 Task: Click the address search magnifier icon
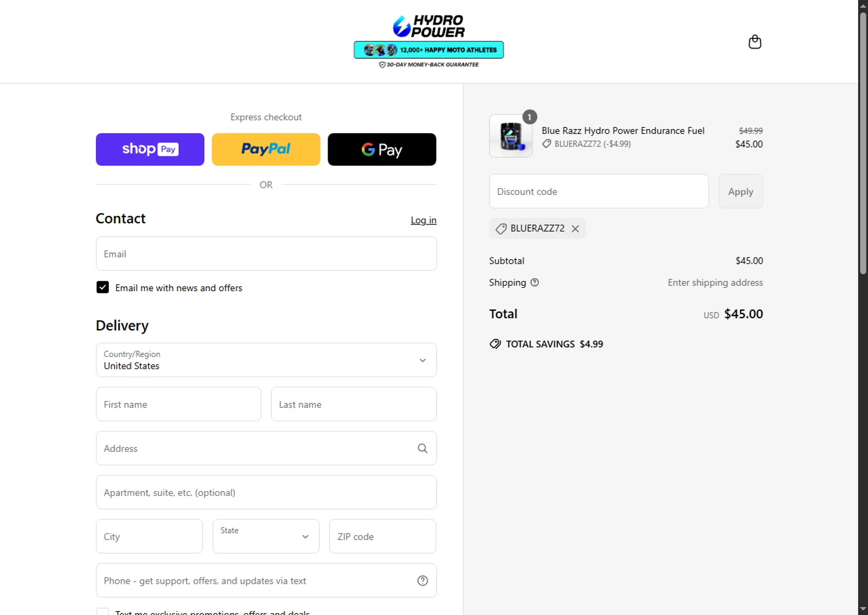coord(422,448)
